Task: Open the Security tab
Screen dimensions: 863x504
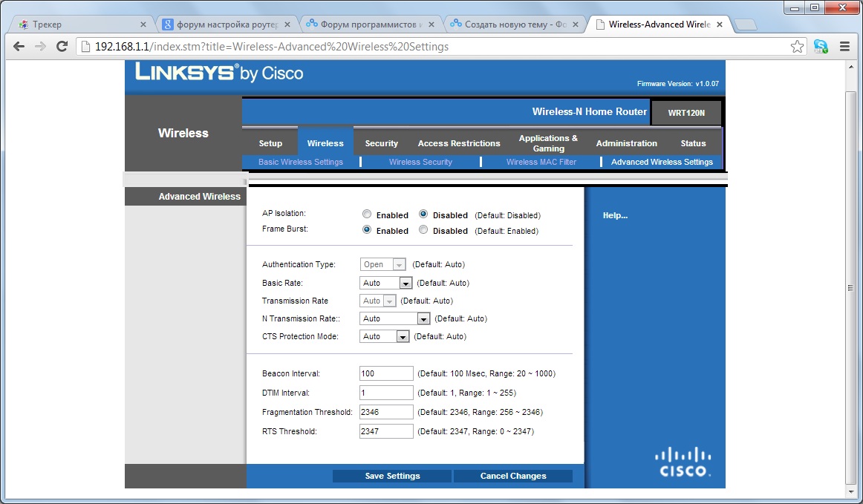Action: pos(382,143)
